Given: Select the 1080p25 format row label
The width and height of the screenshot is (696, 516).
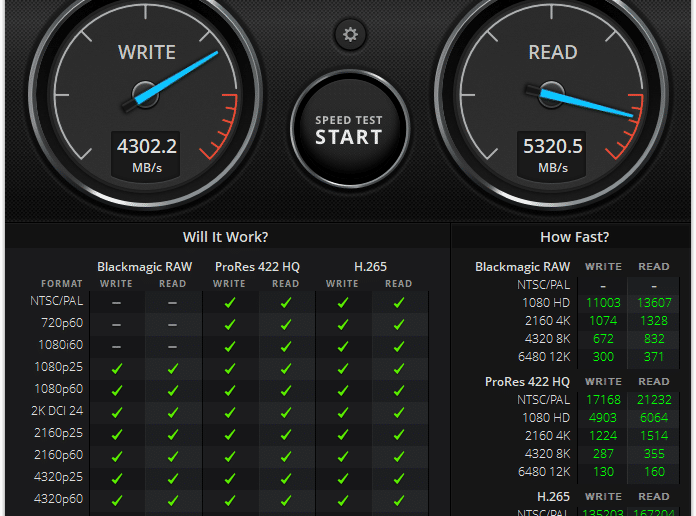Looking at the screenshot, I should (59, 367).
